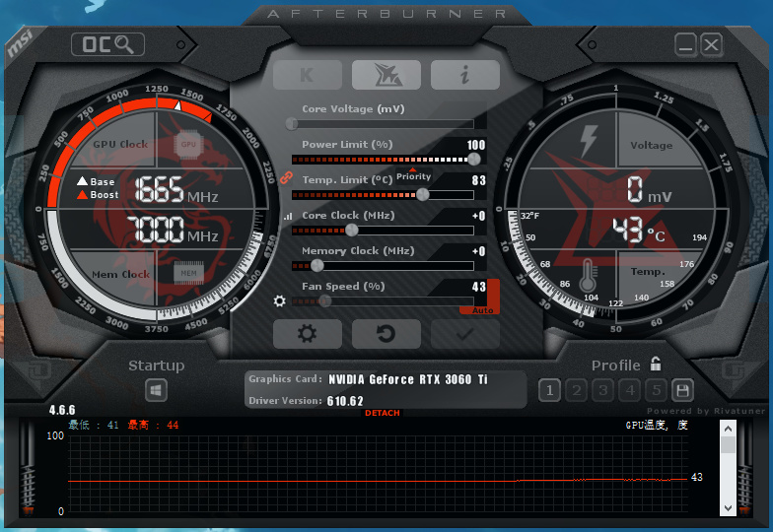This screenshot has width=773, height=532.
Task: Select profile slot 2
Action: 576,390
